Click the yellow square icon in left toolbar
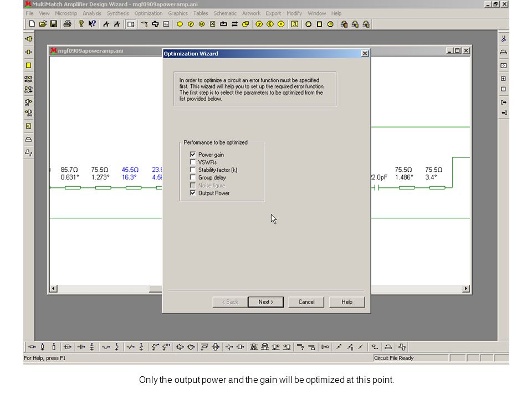 point(28,65)
